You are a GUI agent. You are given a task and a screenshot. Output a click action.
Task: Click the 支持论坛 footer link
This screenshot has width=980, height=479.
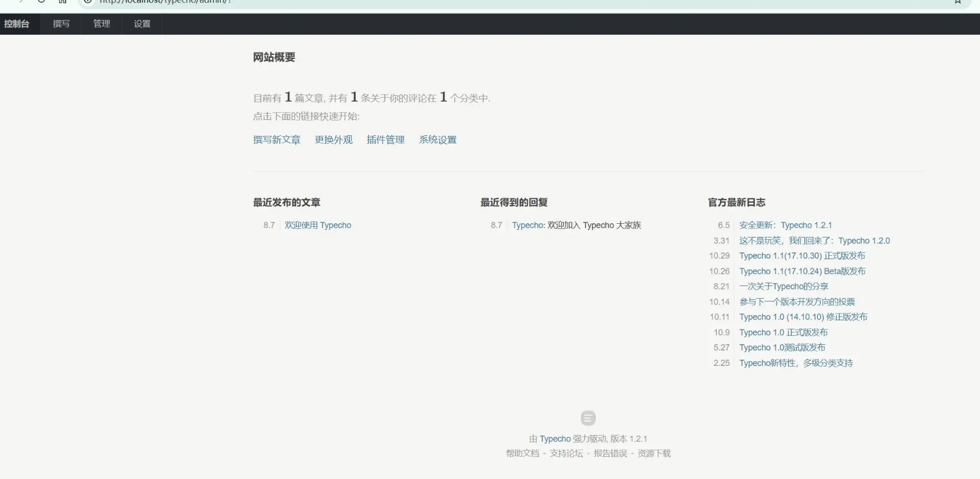tap(566, 453)
